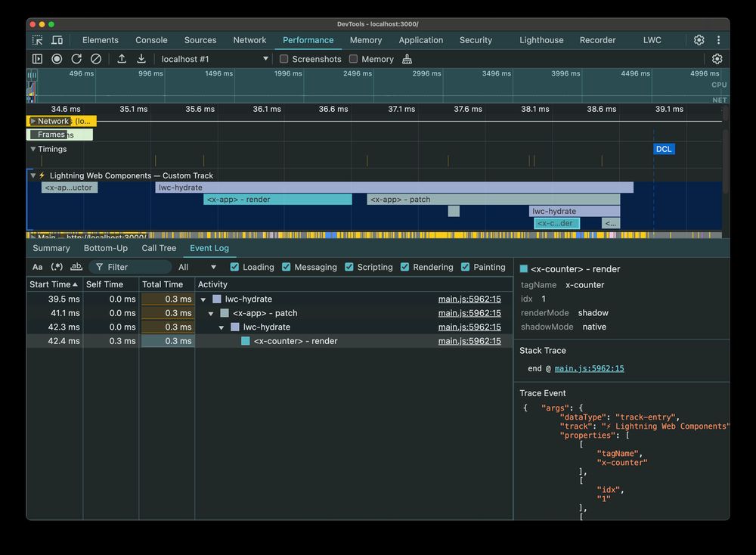The image size is (756, 555).
Task: Open the Network tab
Action: click(249, 40)
